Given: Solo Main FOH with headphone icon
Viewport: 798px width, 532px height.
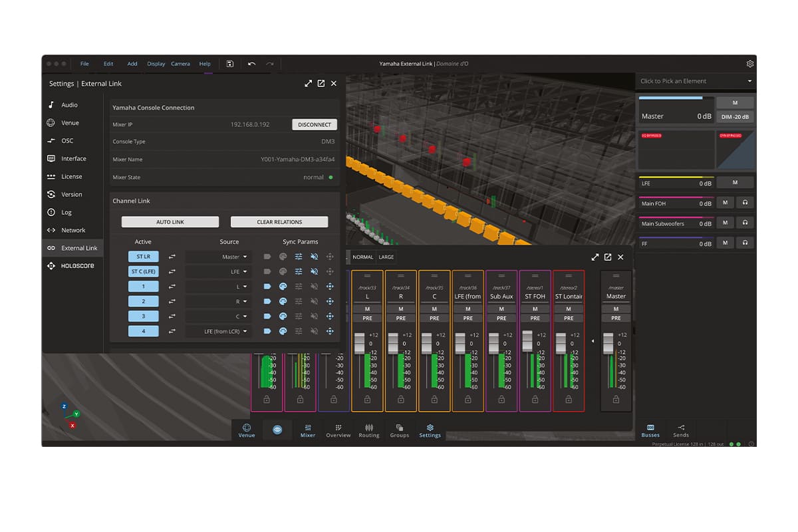Looking at the screenshot, I should tap(745, 203).
